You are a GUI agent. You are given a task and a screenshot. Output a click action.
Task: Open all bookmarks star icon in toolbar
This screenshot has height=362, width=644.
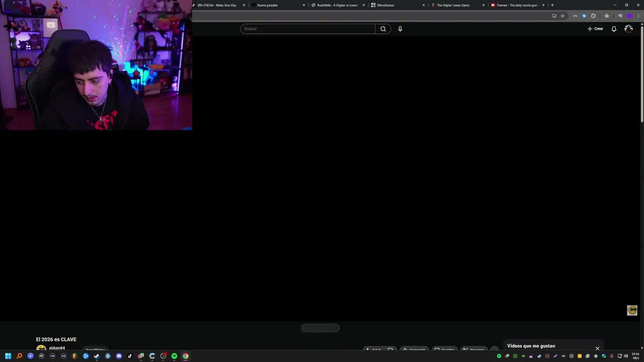[607, 16]
